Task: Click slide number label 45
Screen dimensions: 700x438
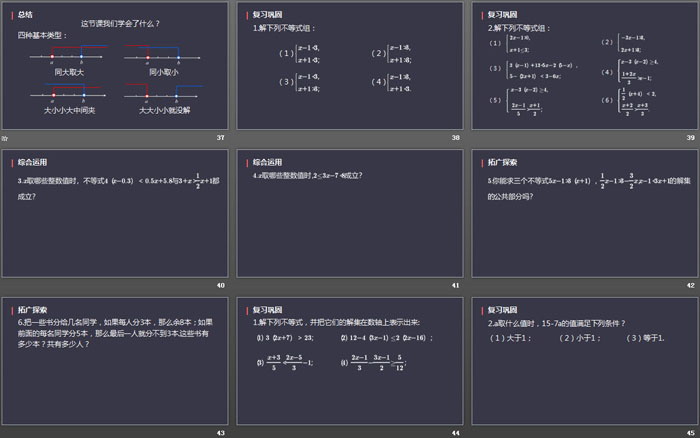Action: 690,433
